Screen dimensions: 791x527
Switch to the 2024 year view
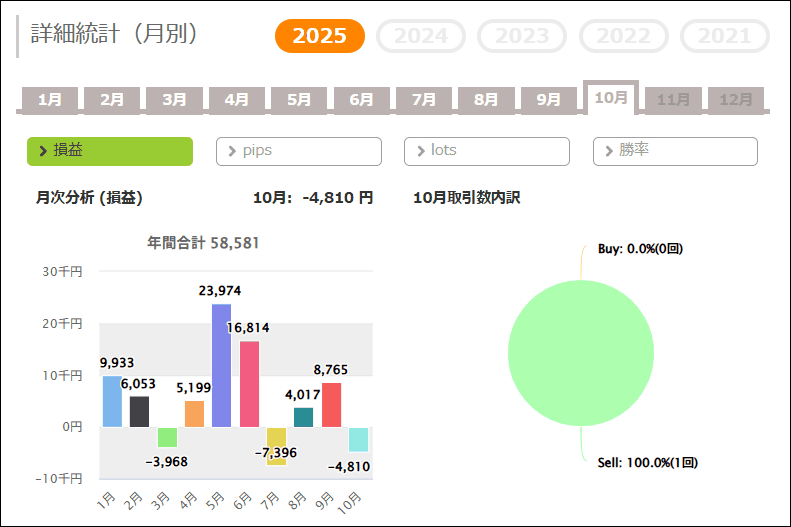point(421,36)
